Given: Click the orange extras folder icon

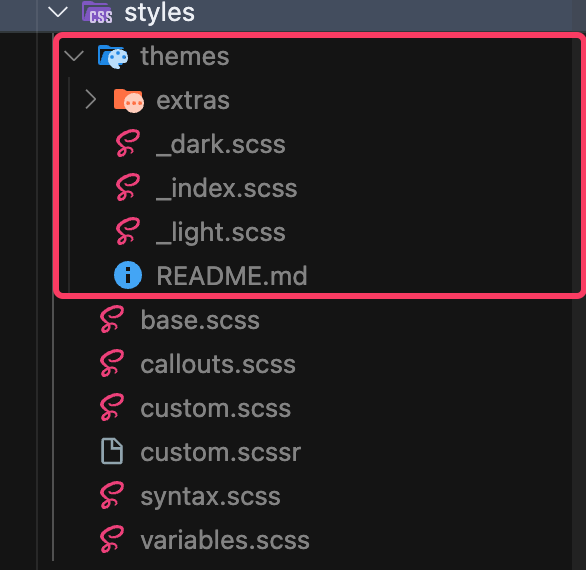Looking at the screenshot, I should 129,101.
